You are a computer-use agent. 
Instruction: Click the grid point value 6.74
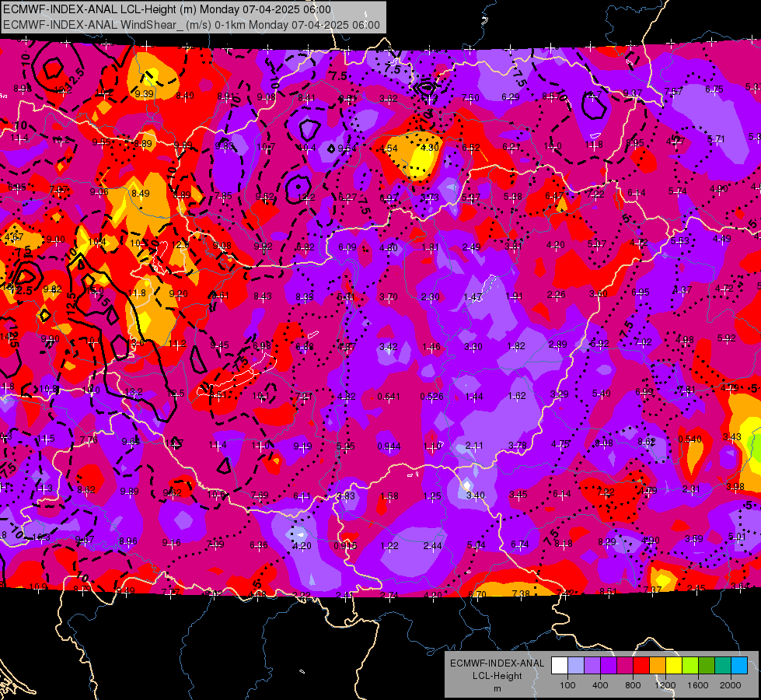coord(520,544)
